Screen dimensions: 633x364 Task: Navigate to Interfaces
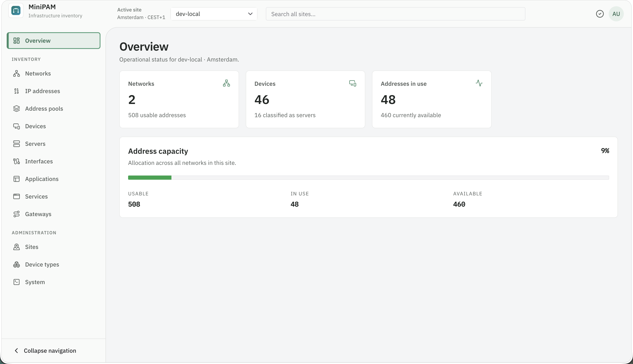(54, 161)
